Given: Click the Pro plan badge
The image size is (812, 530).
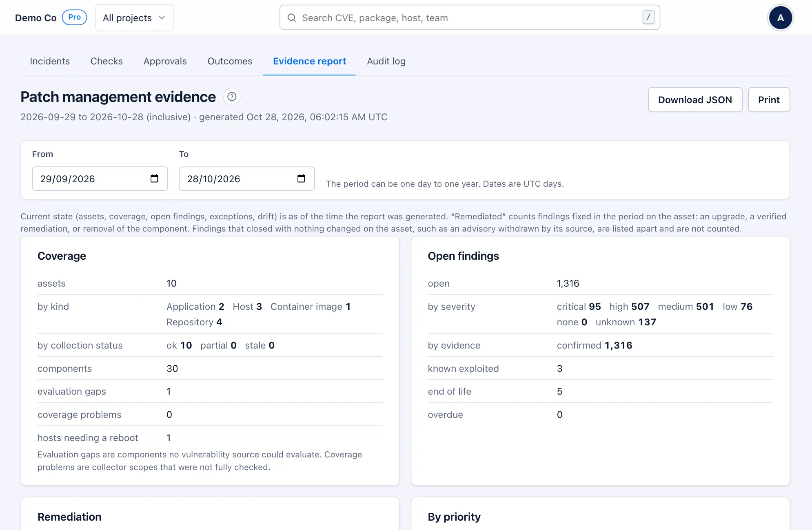Looking at the screenshot, I should coord(74,17).
